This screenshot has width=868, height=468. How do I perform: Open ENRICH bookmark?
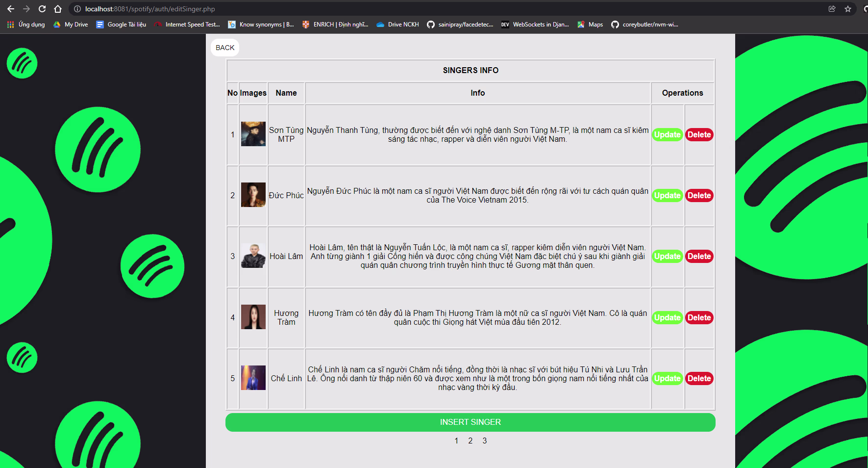tap(335, 25)
